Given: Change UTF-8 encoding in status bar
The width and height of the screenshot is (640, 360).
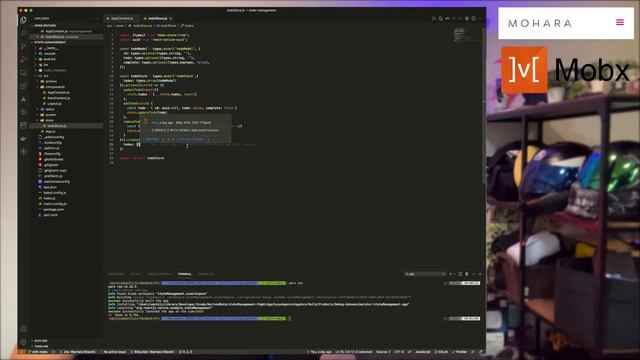Looking at the screenshot, I should tap(399, 352).
